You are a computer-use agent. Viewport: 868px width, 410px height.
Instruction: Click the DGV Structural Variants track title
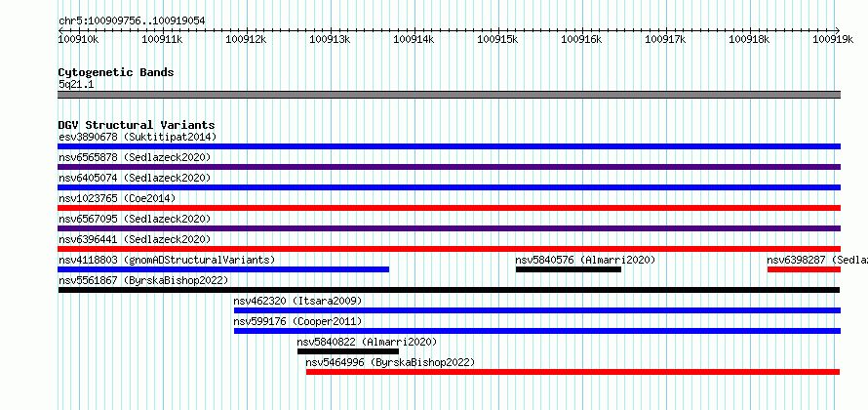click(x=137, y=125)
